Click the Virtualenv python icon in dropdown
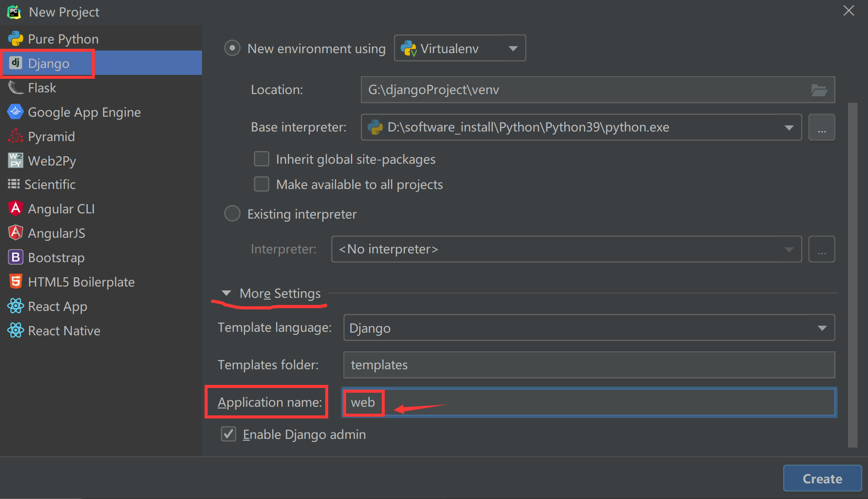 pos(409,48)
